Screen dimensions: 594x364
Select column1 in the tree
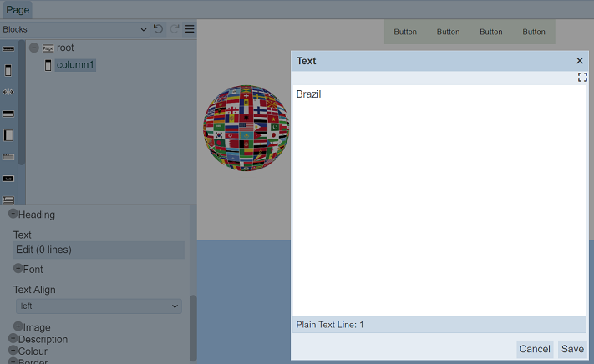(x=75, y=65)
